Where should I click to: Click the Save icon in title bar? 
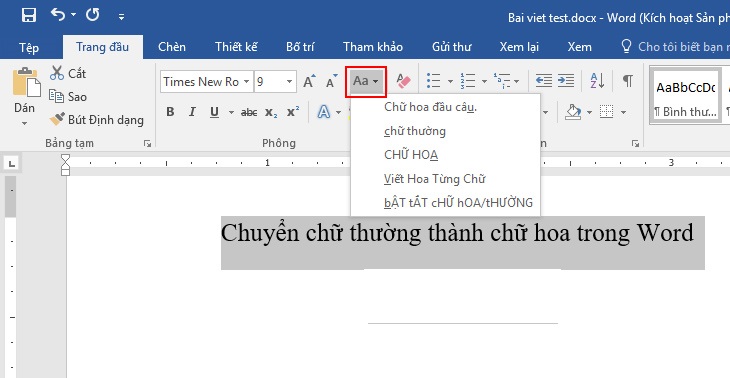[x=29, y=15]
